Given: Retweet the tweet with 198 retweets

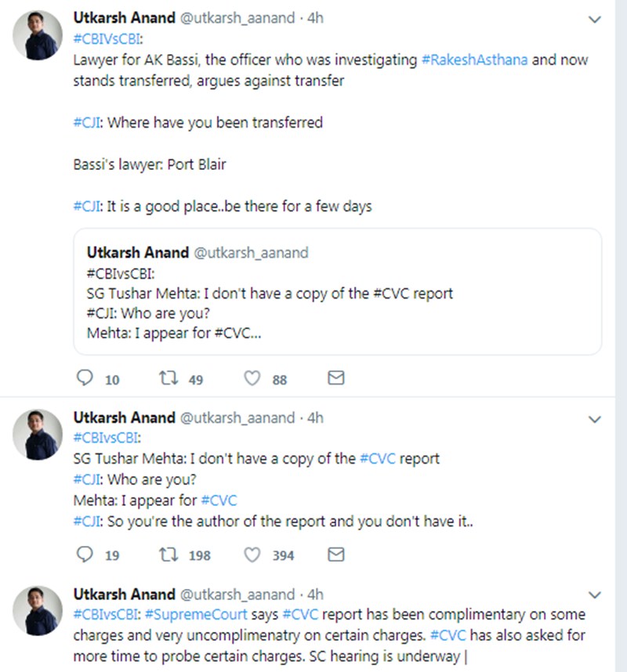Looking at the screenshot, I should 168,555.
